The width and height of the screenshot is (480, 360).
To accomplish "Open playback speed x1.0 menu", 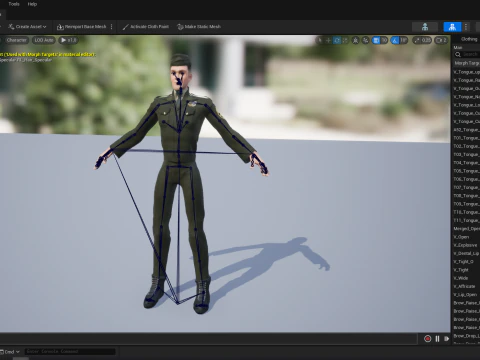I will 68,40.
